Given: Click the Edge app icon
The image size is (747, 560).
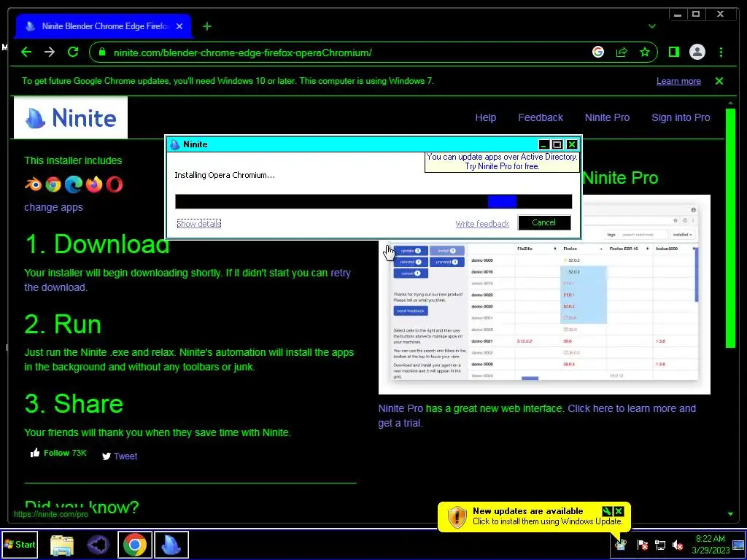Looking at the screenshot, I should click(74, 184).
